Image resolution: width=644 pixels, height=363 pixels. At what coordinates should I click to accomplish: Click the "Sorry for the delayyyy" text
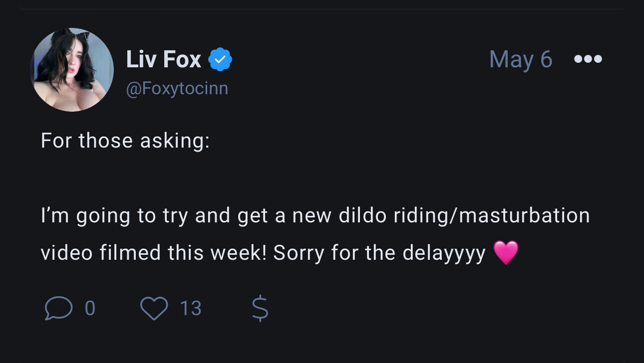[x=379, y=253]
